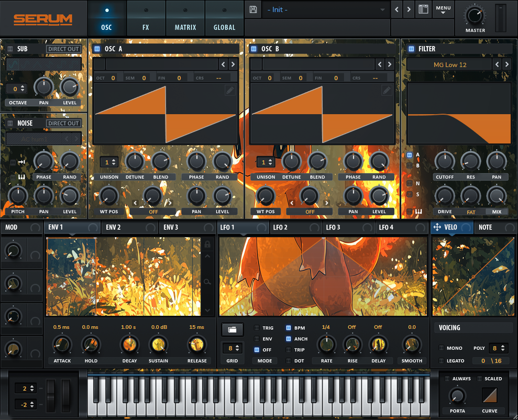
Task: Click the save preset floppy disk icon
Action: (x=253, y=9)
